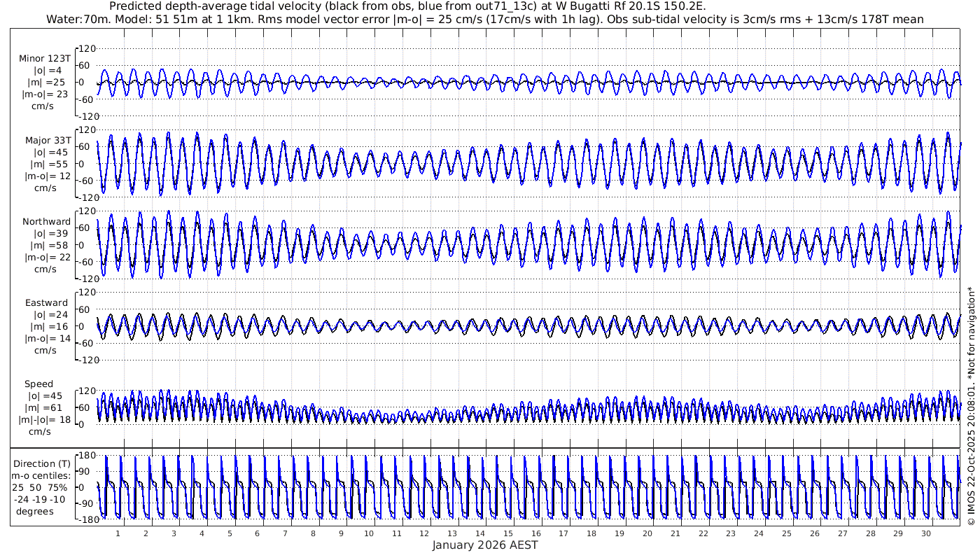Click the Northward panel label
This screenshot has height=560, width=980.
[x=46, y=222]
